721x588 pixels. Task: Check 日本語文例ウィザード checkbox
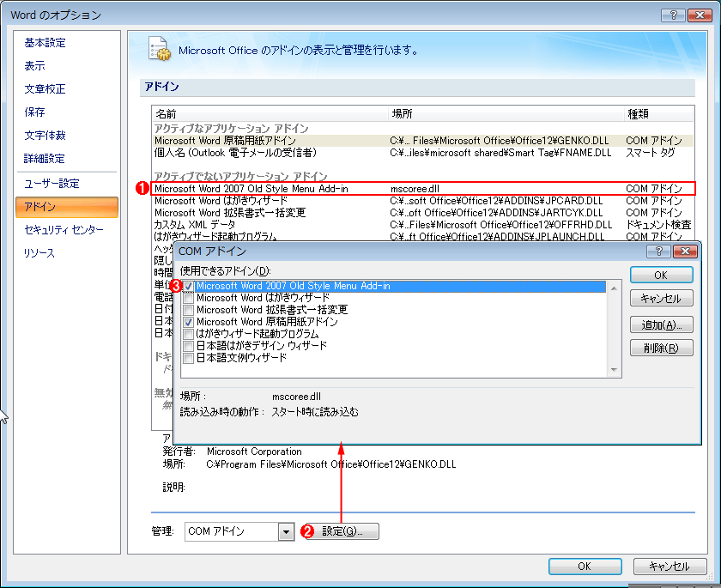[x=188, y=358]
